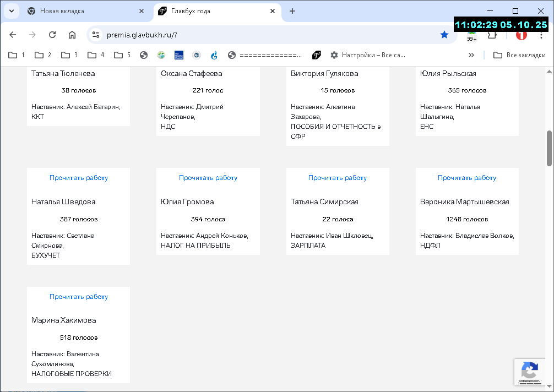Open the Все закладки folder
This screenshot has height=392, width=554.
point(519,55)
